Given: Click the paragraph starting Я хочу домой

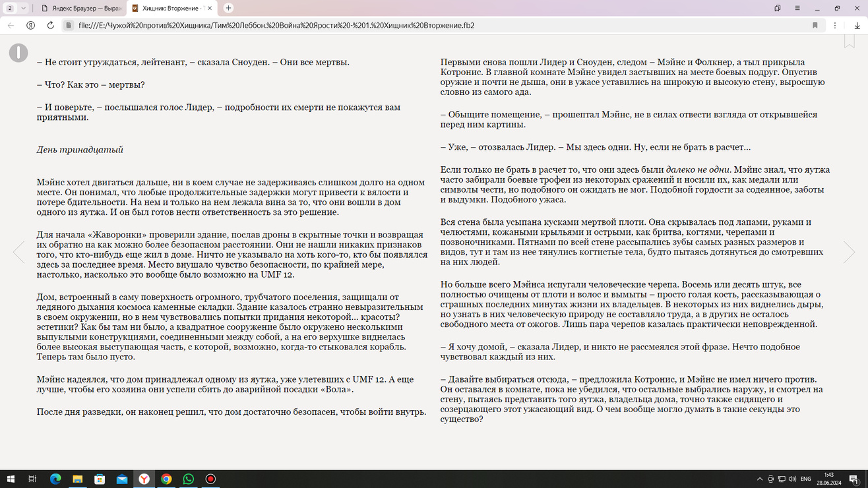Looking at the screenshot, I should pyautogui.click(x=620, y=351).
